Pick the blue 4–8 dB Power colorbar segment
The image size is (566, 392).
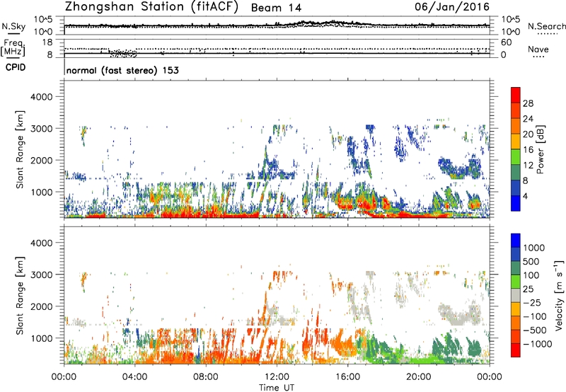pos(516,188)
